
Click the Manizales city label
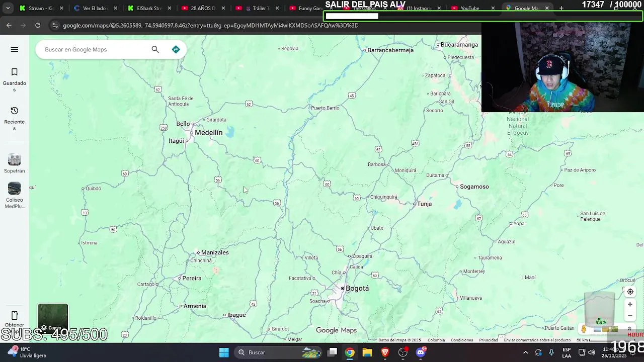click(x=215, y=252)
